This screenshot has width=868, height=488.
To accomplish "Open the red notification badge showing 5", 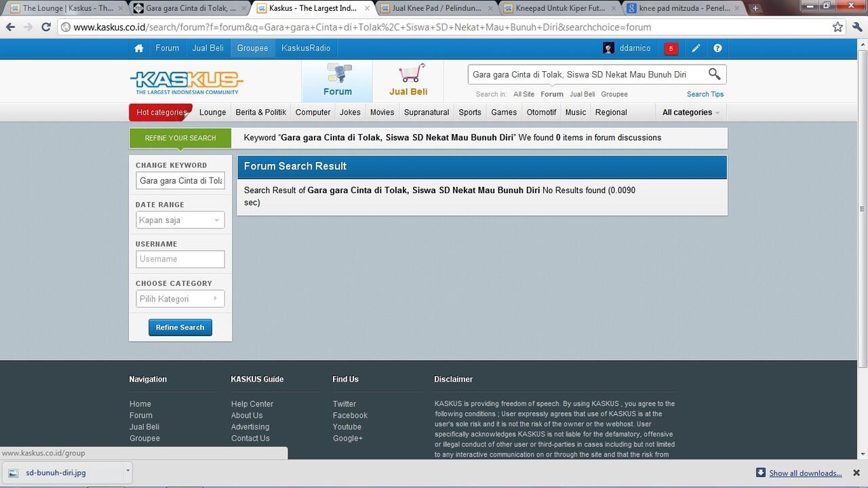I will pyautogui.click(x=671, y=48).
